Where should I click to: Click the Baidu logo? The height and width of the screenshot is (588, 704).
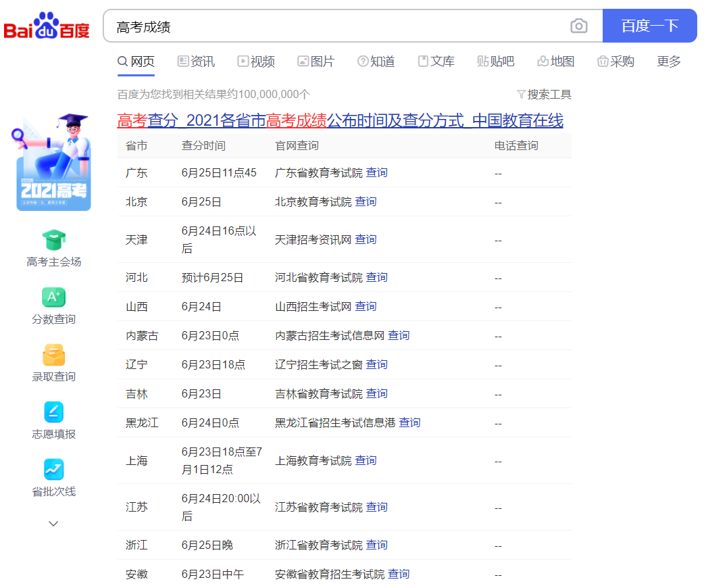tap(47, 26)
